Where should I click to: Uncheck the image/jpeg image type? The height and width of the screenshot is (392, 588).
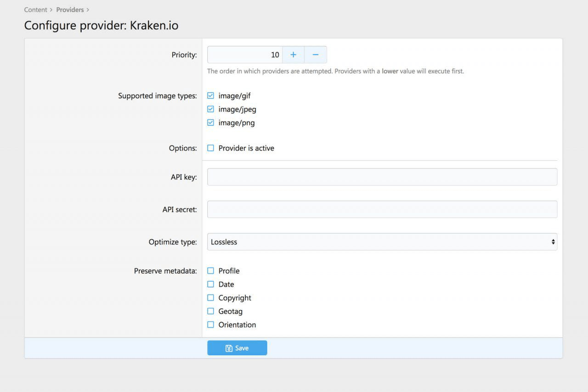click(211, 109)
